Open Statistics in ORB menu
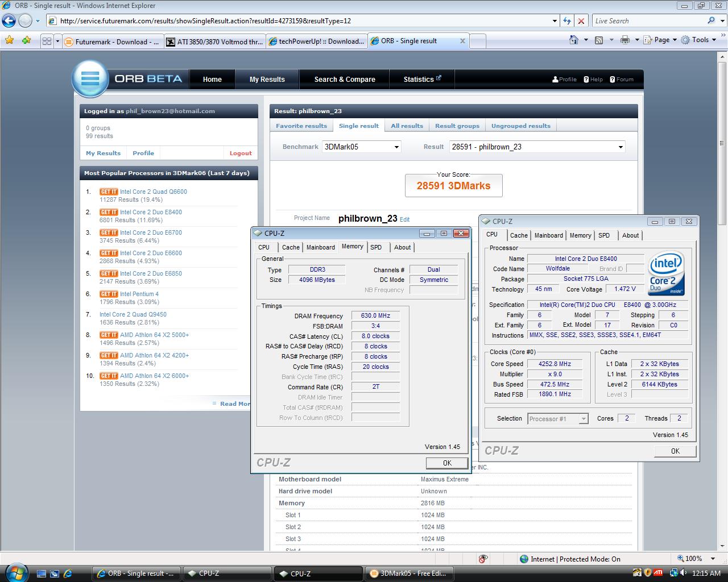The image size is (728, 582). pos(422,80)
